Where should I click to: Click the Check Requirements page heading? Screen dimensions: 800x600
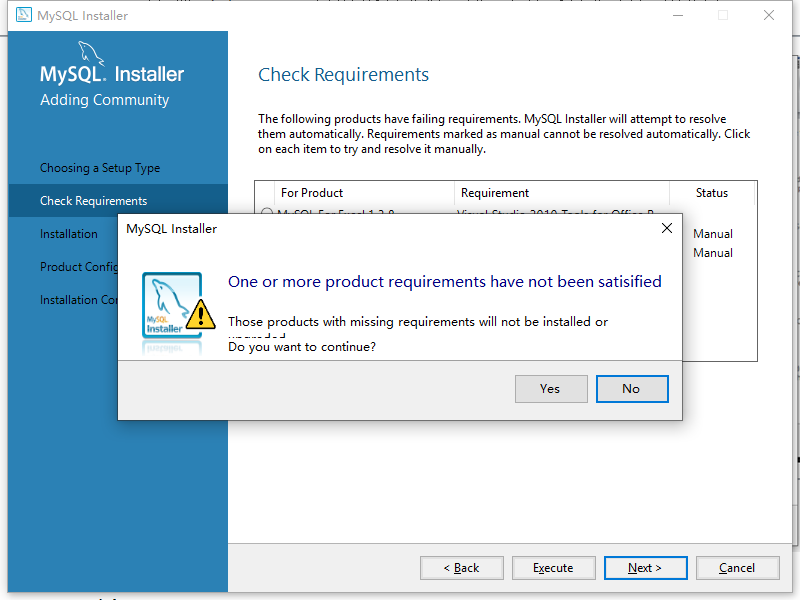click(343, 74)
